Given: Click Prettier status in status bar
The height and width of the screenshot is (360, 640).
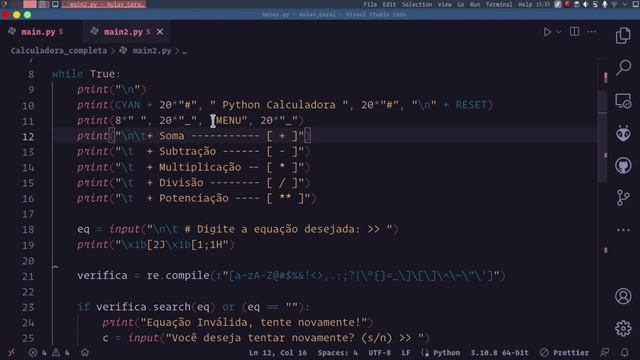Looking at the screenshot, I should [565, 353].
